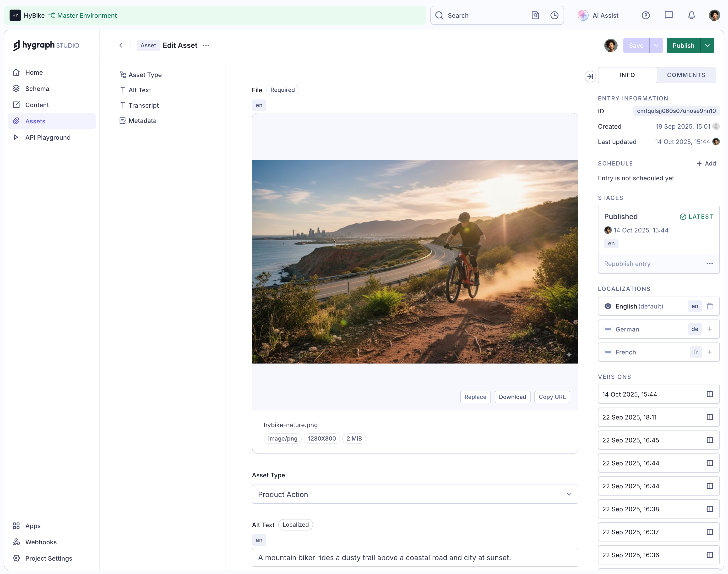
Task: Jump to Metadata field in field list
Action: point(138,121)
